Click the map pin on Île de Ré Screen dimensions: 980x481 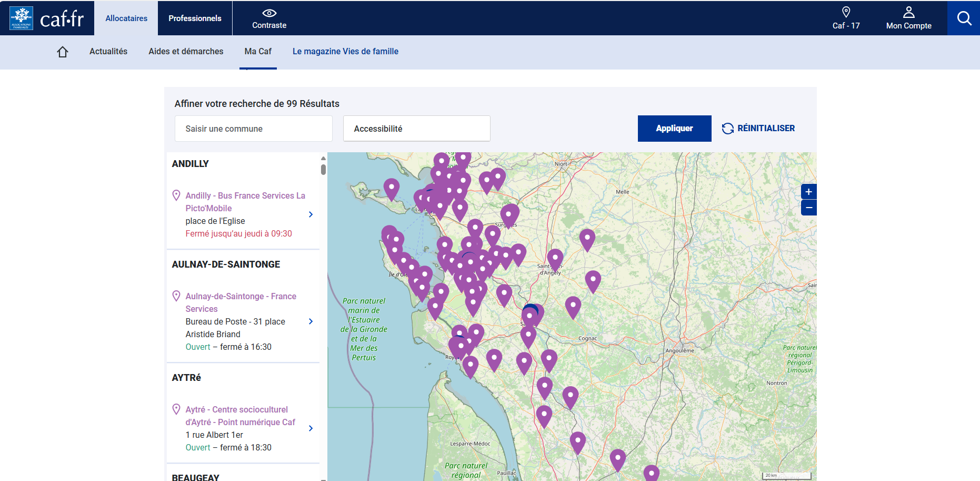coord(391,188)
